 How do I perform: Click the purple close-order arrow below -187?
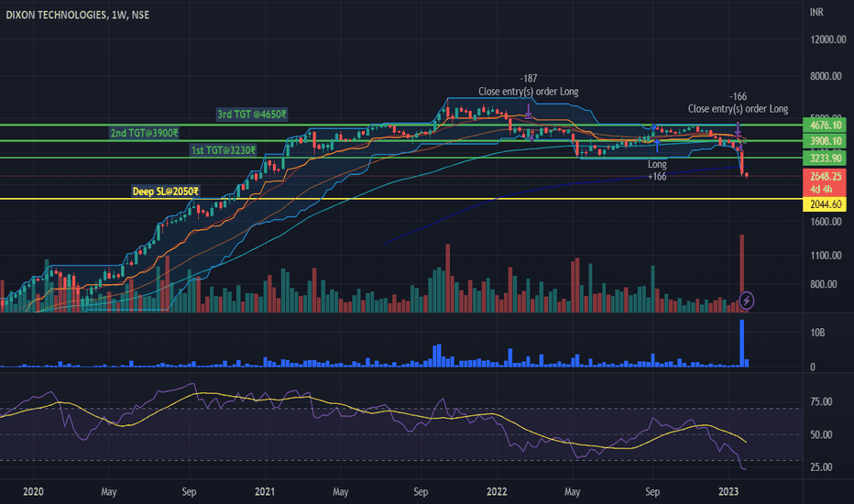(x=529, y=111)
